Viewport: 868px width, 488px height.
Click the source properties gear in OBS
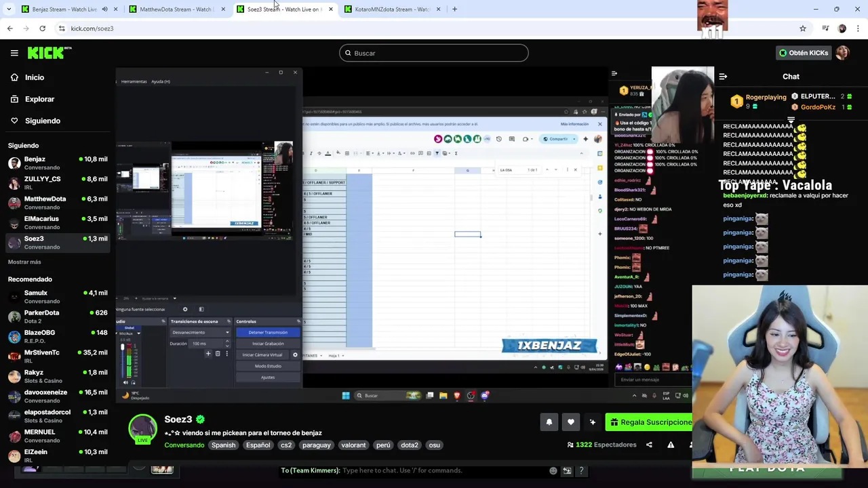185,309
